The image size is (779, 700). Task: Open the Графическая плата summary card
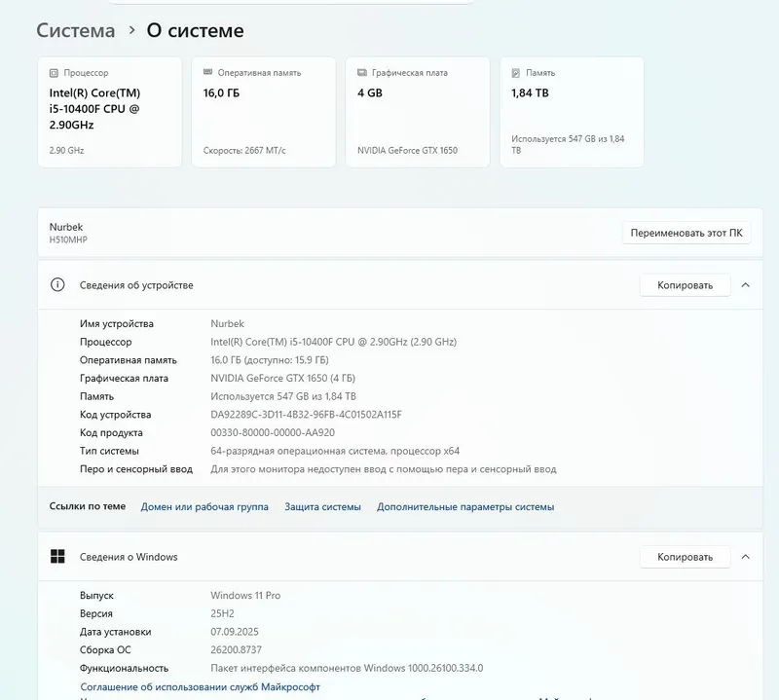pyautogui.click(x=418, y=112)
